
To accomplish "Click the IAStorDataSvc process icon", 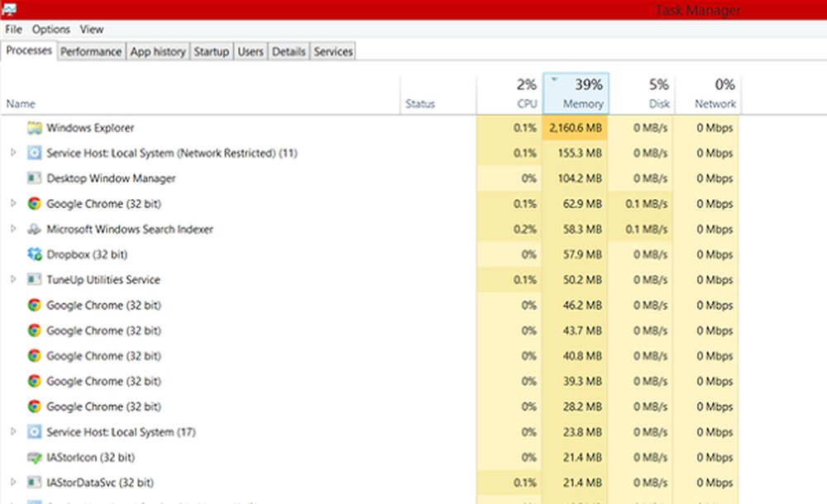I will point(34,483).
